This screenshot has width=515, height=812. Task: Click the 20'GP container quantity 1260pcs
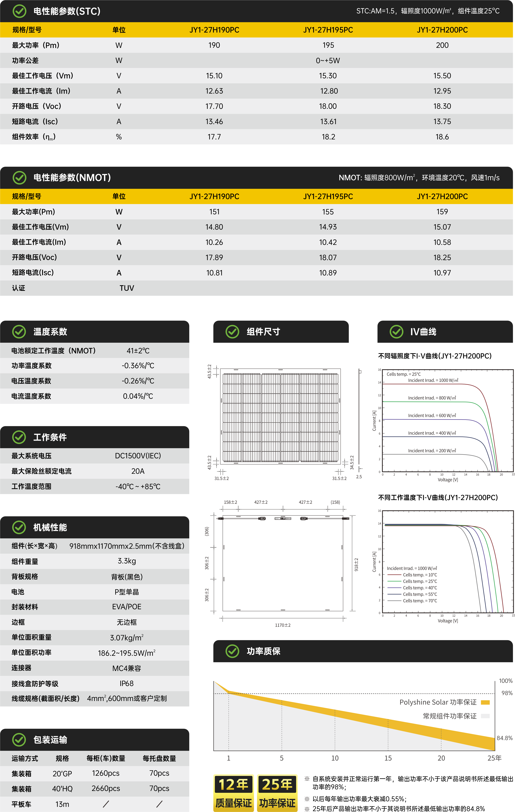[106, 773]
